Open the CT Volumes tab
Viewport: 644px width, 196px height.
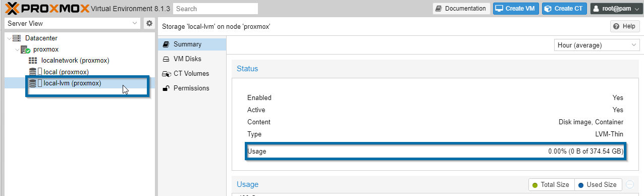click(192, 73)
